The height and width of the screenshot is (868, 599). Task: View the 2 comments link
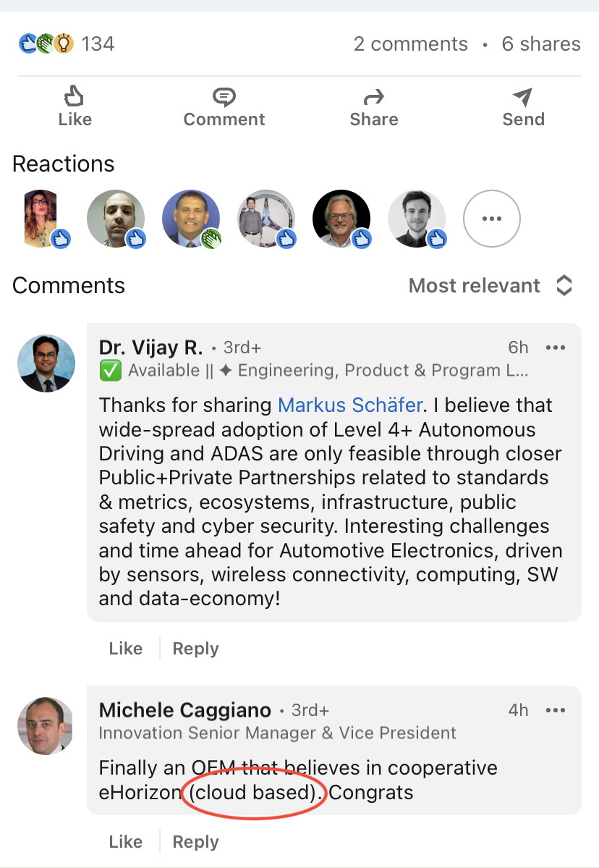[410, 44]
